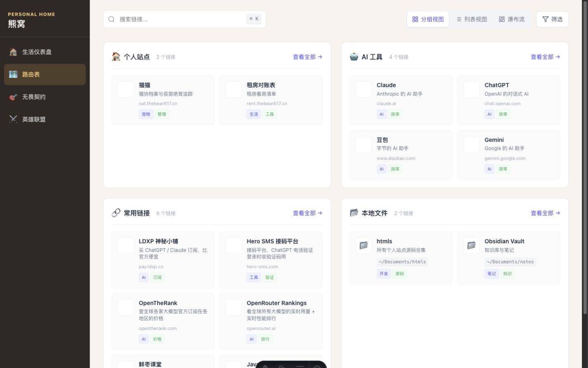Click the 价格 tag on OpenTheRank card

(158, 339)
